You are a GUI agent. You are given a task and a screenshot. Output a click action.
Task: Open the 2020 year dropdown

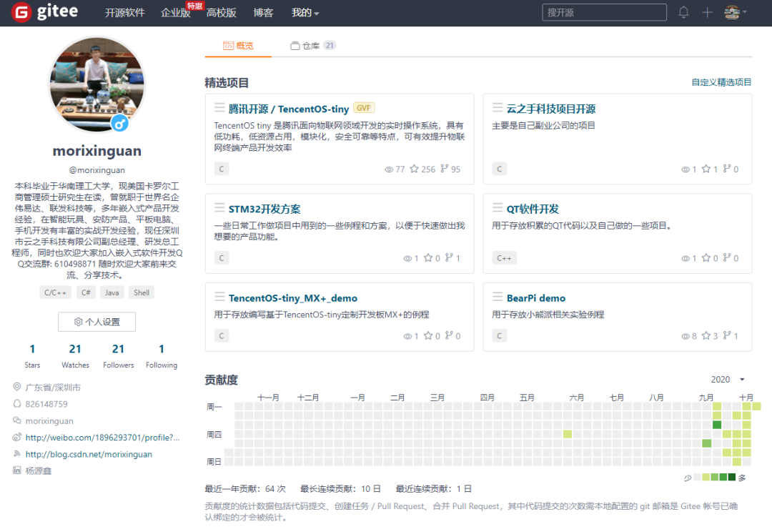point(728,379)
